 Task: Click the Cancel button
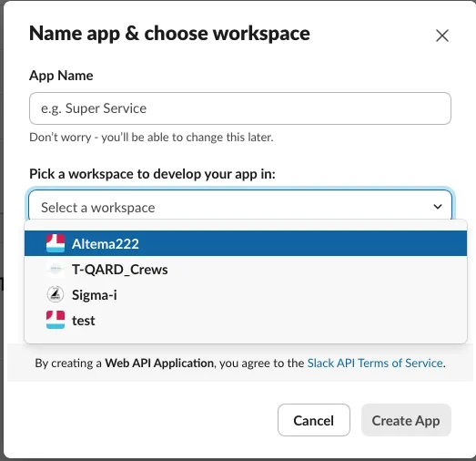[x=314, y=420]
